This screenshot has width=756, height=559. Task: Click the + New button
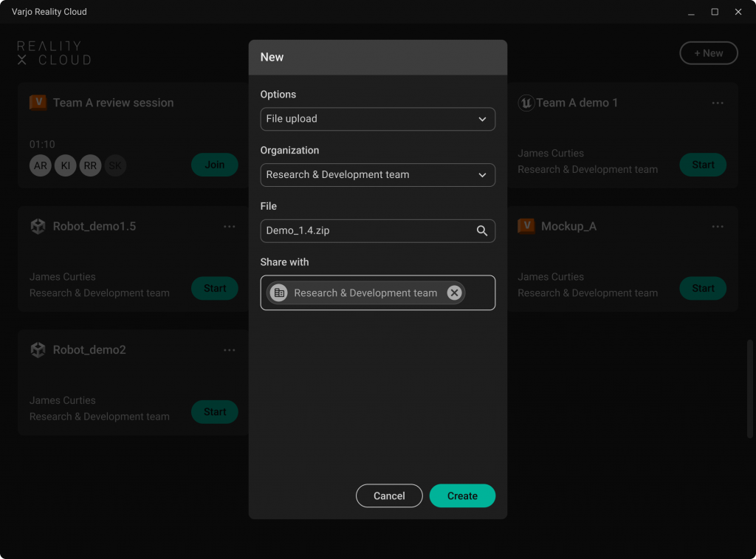(708, 53)
